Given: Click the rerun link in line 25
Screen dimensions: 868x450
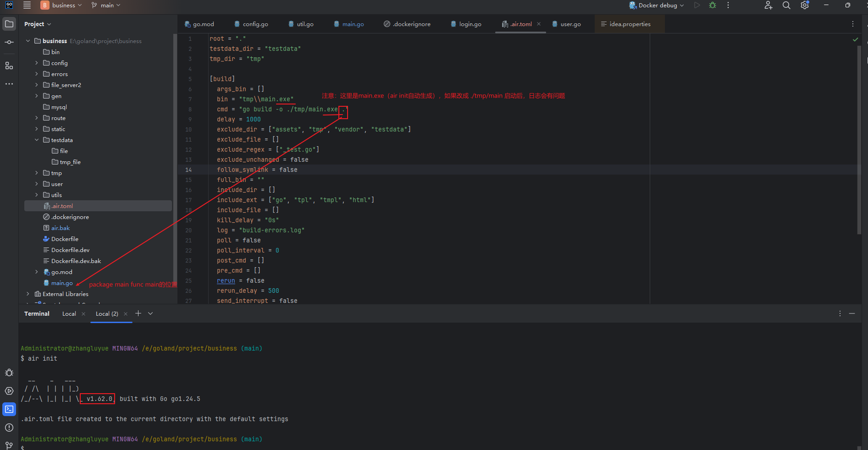Looking at the screenshot, I should coord(226,280).
